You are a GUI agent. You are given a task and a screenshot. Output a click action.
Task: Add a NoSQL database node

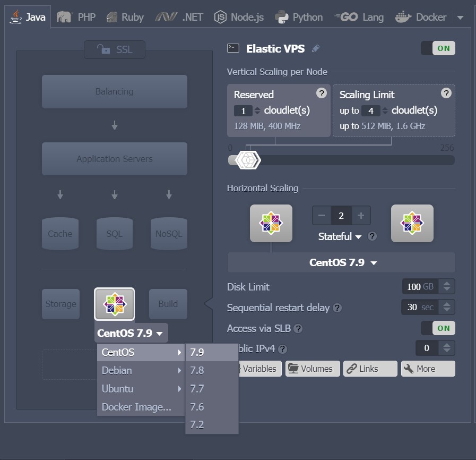[169, 233]
